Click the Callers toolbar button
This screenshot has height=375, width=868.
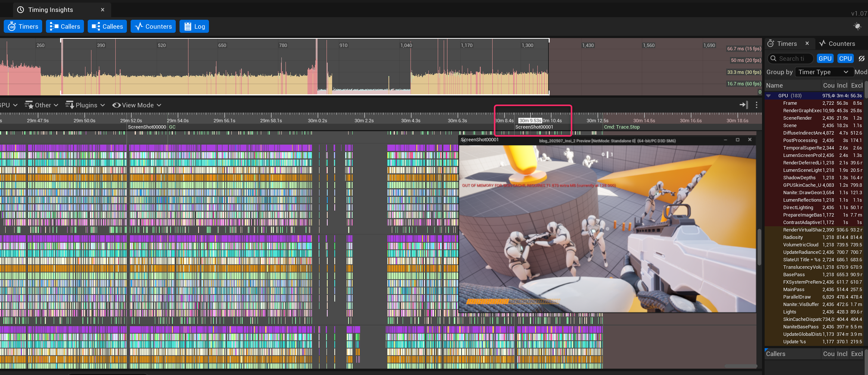65,26
